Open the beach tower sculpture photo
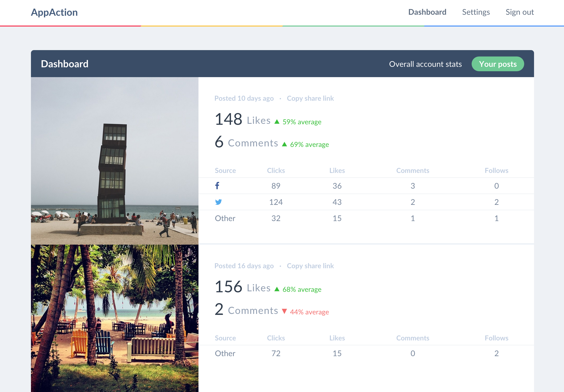This screenshot has height=392, width=564. pos(114,161)
